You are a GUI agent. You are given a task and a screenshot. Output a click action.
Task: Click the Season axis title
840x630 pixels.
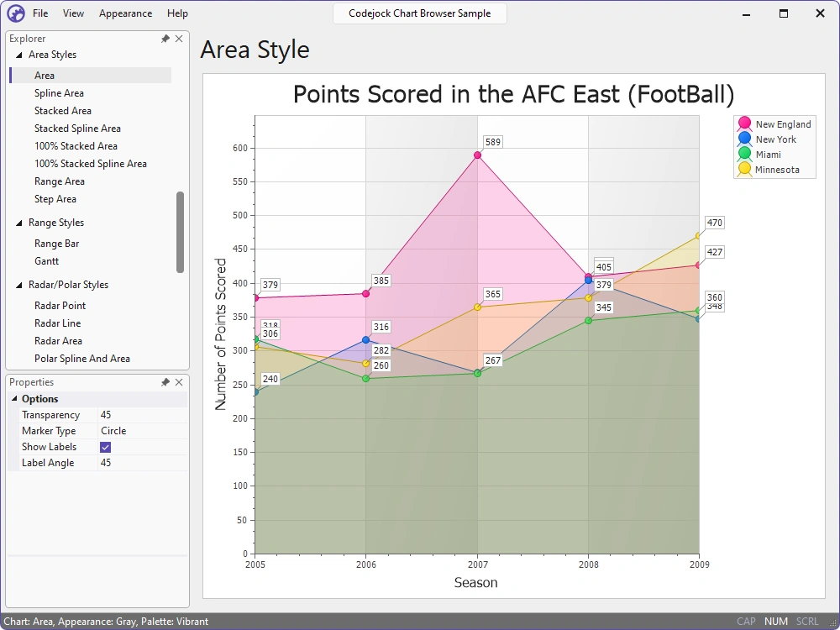(x=475, y=583)
